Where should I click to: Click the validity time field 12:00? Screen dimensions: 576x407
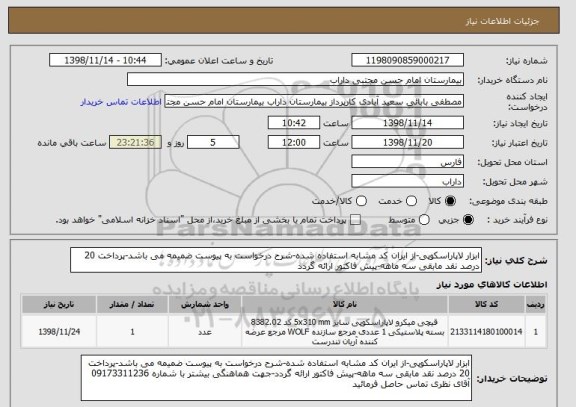[x=294, y=142]
